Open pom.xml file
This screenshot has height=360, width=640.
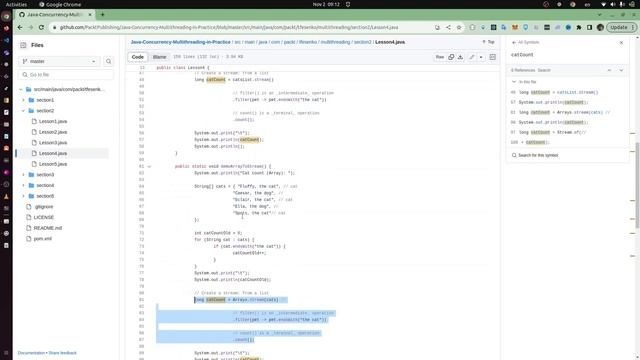pyautogui.click(x=42, y=239)
